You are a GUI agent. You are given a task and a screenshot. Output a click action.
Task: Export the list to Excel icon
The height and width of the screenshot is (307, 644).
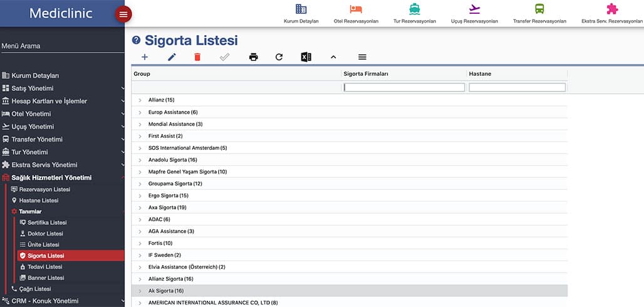306,57
